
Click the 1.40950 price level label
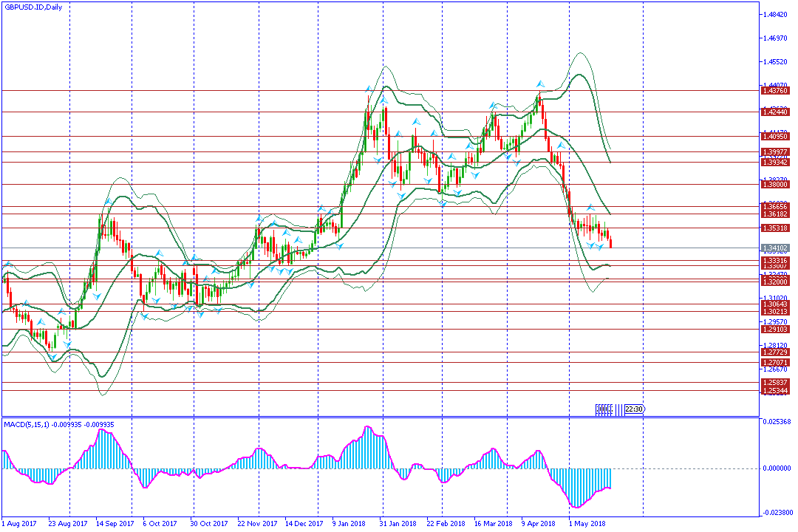coord(774,137)
